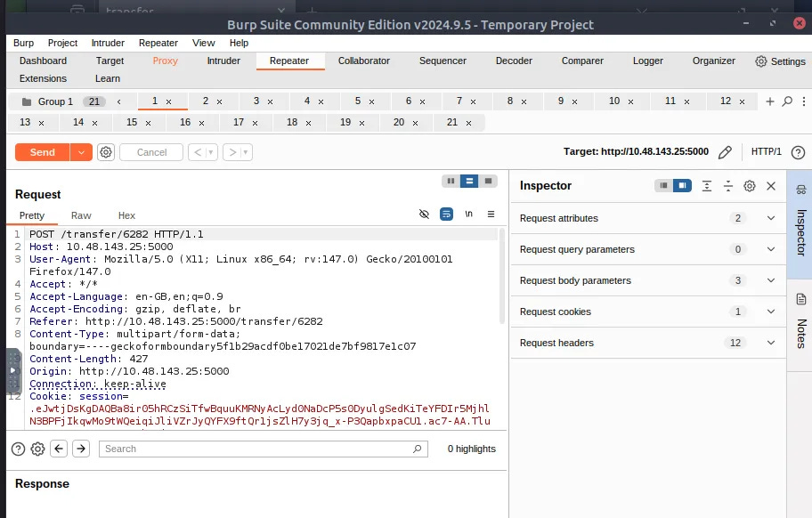Expand all Inspector sections icon
This screenshot has height=518, width=812.
[x=706, y=186]
